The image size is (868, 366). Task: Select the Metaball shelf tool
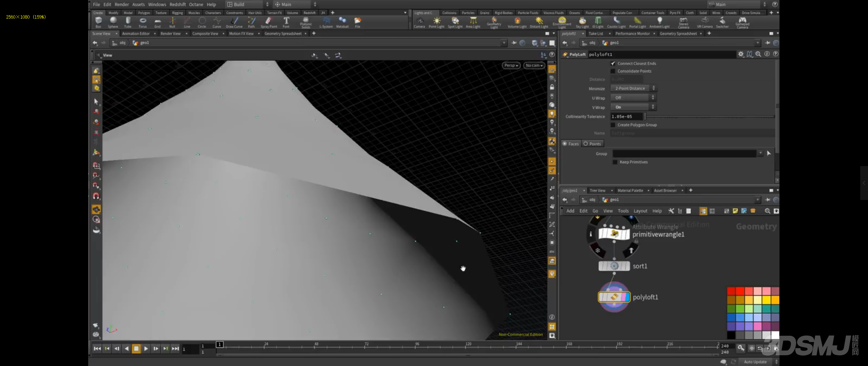tap(342, 22)
